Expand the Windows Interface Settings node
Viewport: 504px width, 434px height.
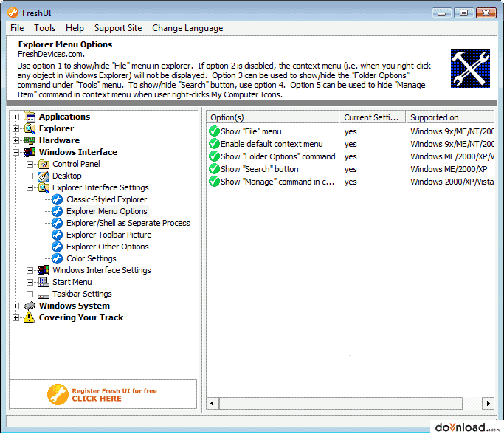[x=30, y=270]
